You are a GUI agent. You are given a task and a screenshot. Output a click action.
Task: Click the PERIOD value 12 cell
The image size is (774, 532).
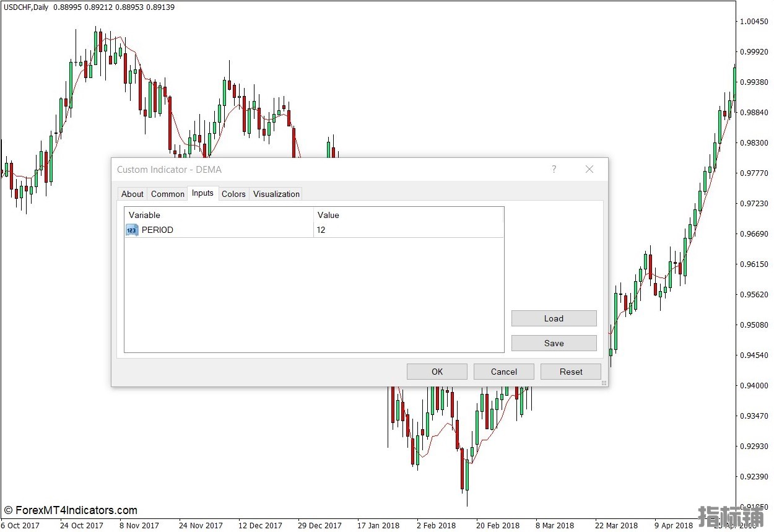tap(409, 230)
